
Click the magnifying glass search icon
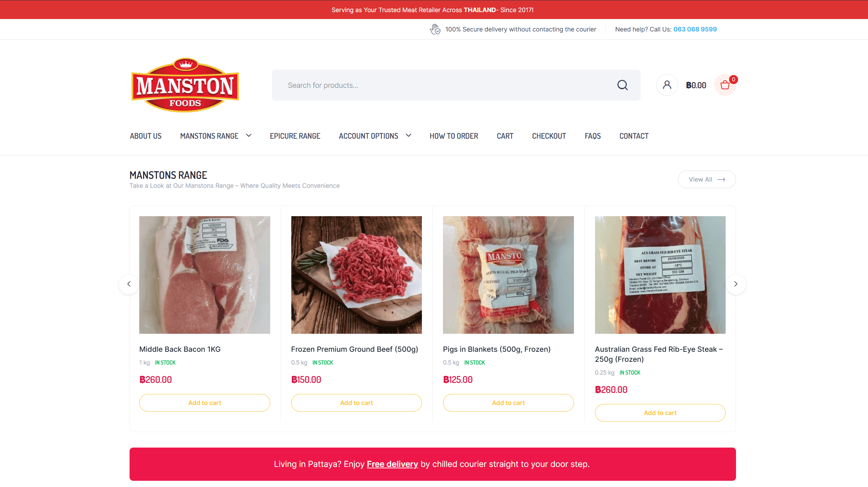622,85
